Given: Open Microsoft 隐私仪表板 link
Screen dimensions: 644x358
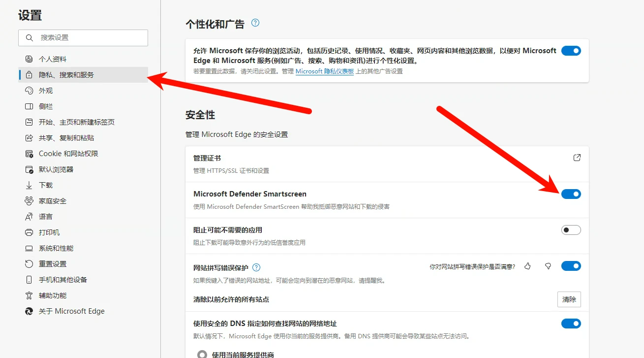Looking at the screenshot, I should [x=325, y=71].
